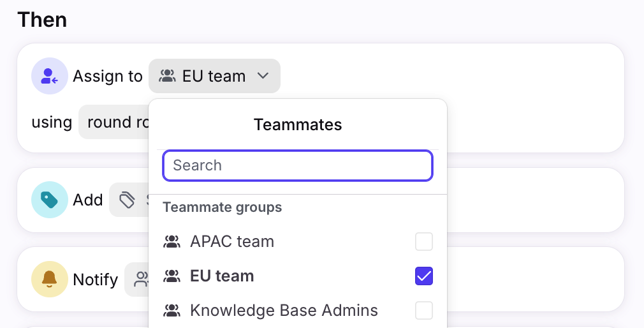Click the outlined tag icon in Add field
Image resolution: width=644 pixels, height=328 pixels.
click(x=128, y=200)
